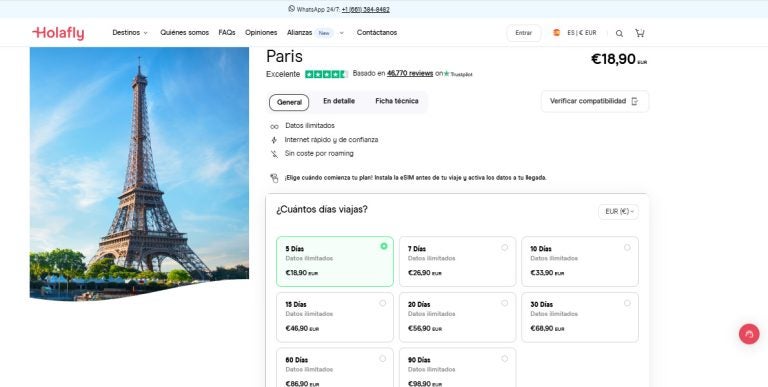This screenshot has width=768, height=387.
Task: Click the Sin coste por roaming text
Action: coord(319,154)
